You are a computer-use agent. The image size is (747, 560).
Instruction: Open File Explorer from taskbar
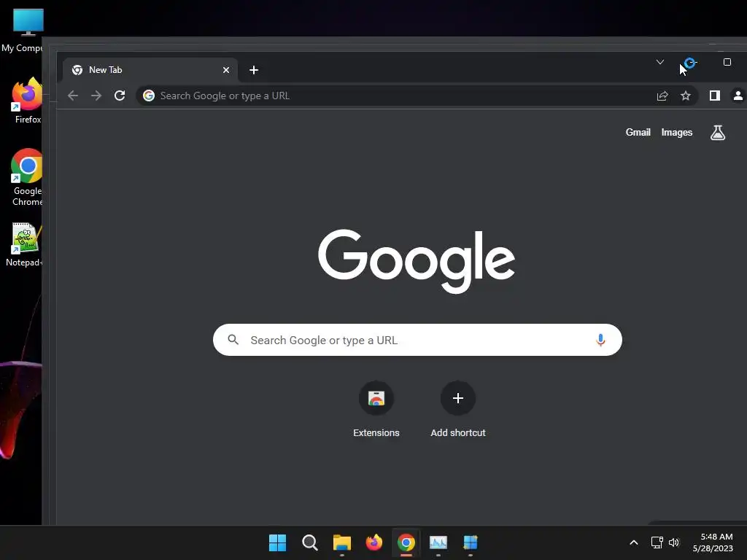point(342,542)
